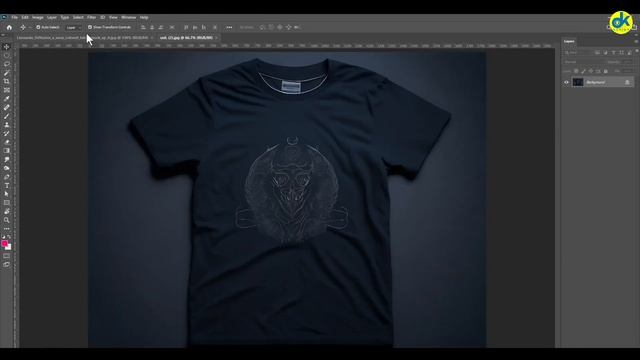
Task: Select the History Brush tool
Action: (x=7, y=133)
